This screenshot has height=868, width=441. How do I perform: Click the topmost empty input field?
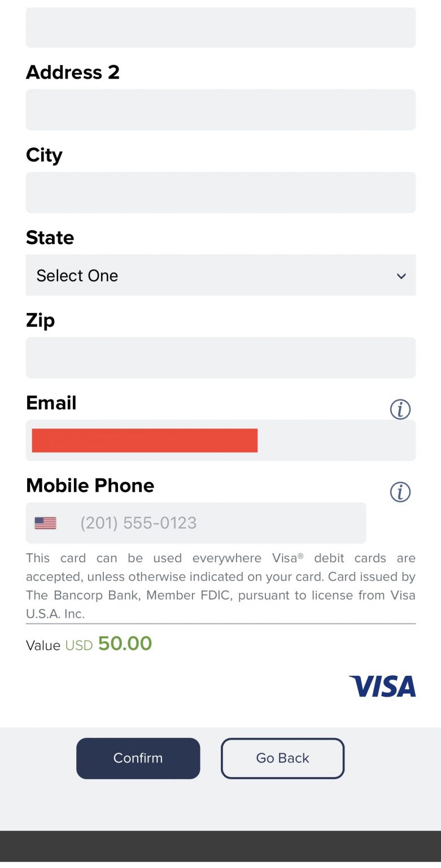220,27
